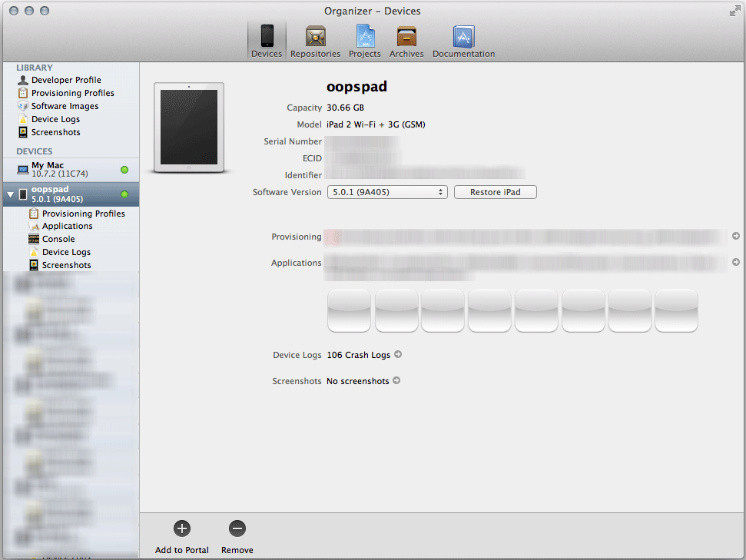
Task: Click the last empty application slot
Action: 676,310
